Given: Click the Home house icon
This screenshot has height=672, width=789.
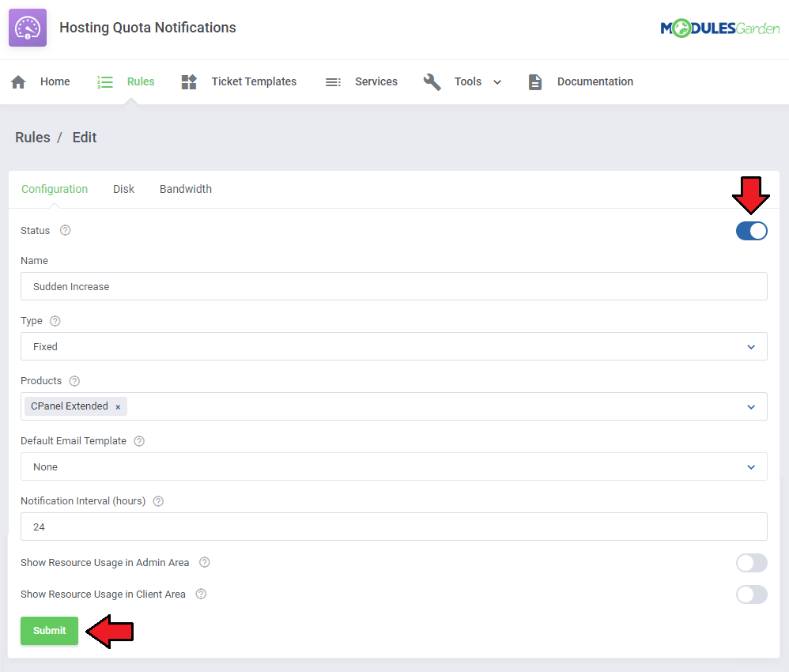Looking at the screenshot, I should coord(18,82).
